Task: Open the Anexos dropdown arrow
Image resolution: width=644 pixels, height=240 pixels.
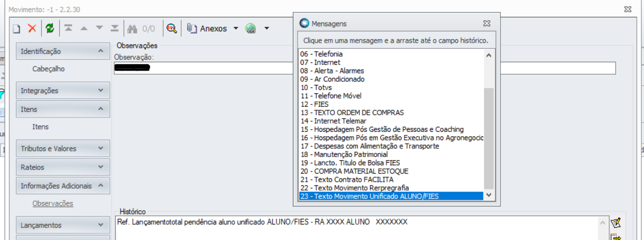Action: pyautogui.click(x=236, y=29)
